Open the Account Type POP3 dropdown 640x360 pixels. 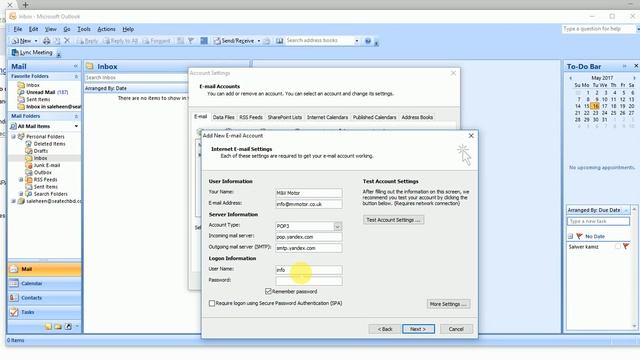pos(338,226)
